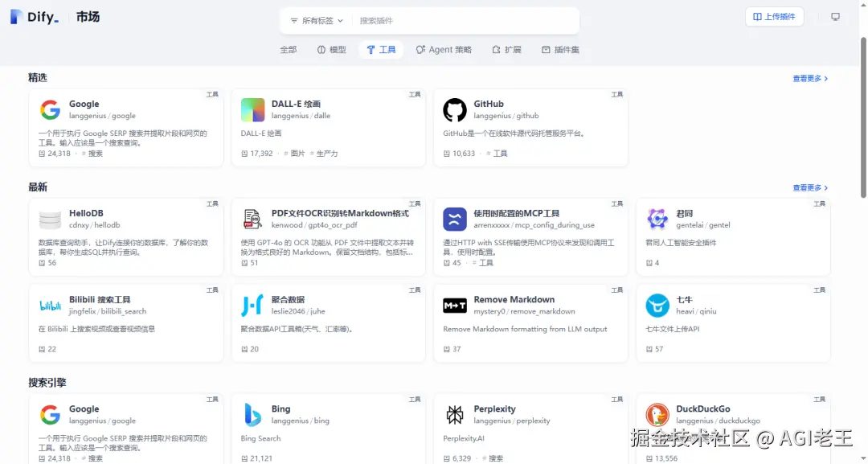
Task: Click the 上传插件 button
Action: pos(775,17)
